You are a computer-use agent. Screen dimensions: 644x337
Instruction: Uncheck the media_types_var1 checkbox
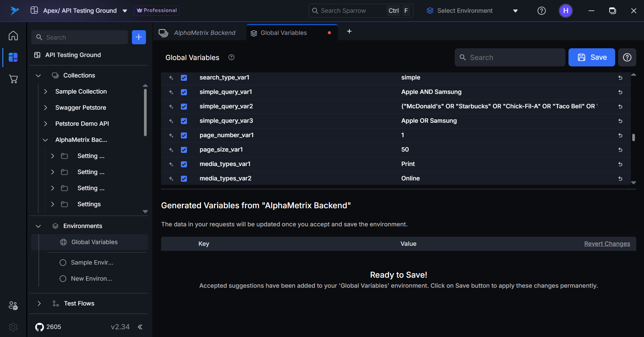coord(184,164)
